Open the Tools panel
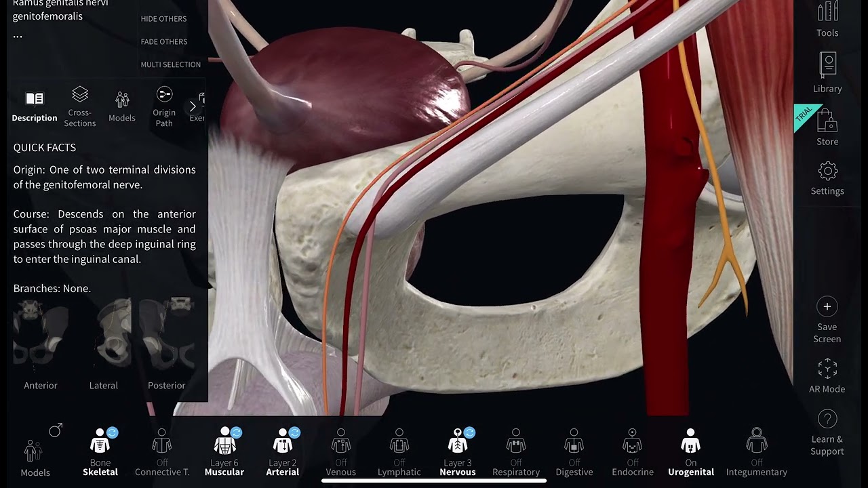The height and width of the screenshot is (488, 868). point(827,19)
